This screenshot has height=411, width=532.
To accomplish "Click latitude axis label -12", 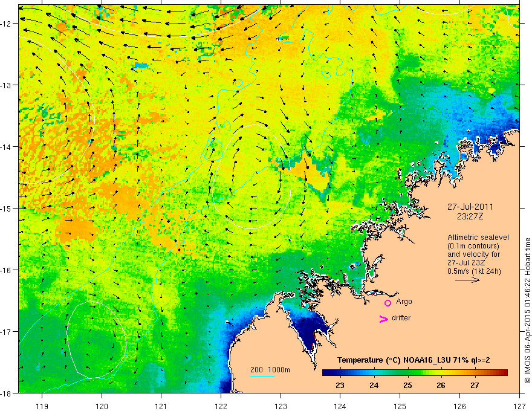I will point(6,24).
